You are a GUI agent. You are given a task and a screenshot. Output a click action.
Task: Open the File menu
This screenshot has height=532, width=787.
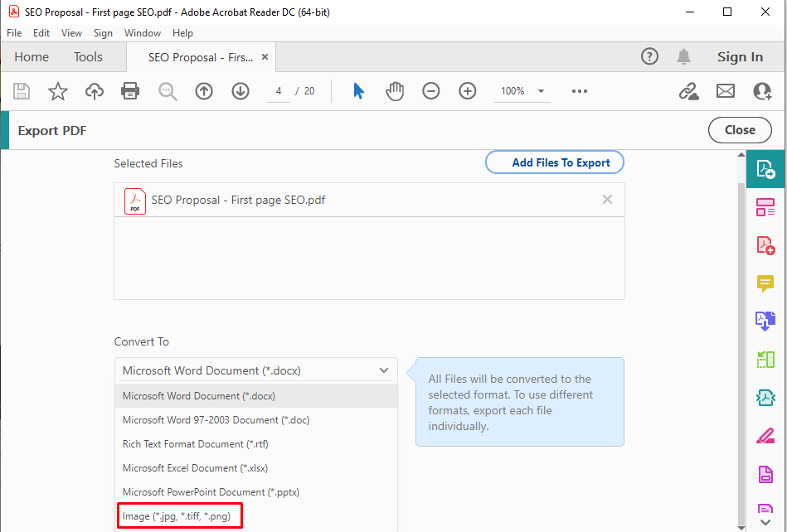tap(14, 33)
